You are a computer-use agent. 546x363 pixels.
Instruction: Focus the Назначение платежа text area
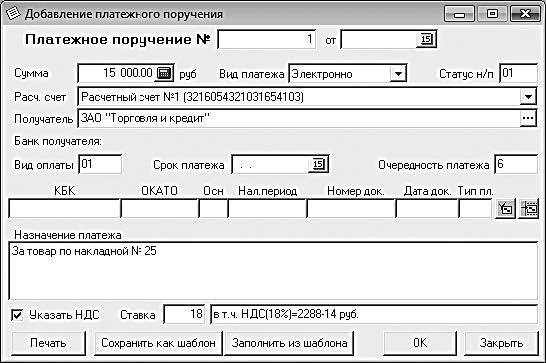tap(273, 271)
